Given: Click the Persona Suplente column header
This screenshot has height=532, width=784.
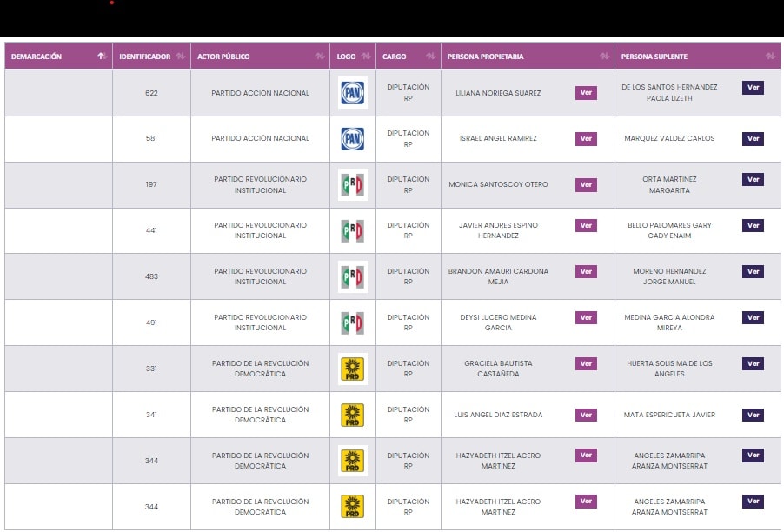Looking at the screenshot, I should [653, 57].
